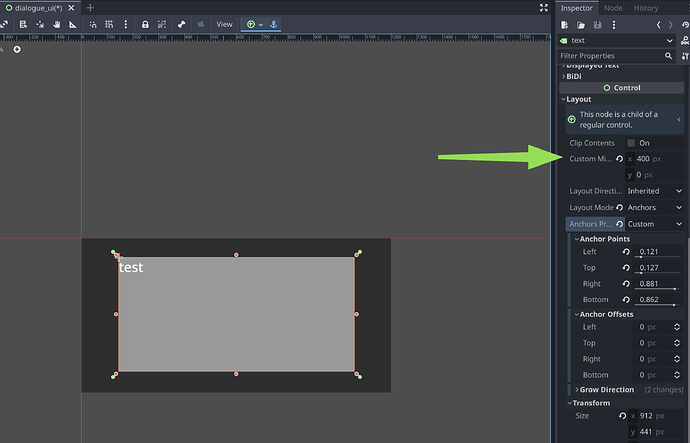Click the Control class header button
The width and height of the screenshot is (690, 443).
coord(621,88)
